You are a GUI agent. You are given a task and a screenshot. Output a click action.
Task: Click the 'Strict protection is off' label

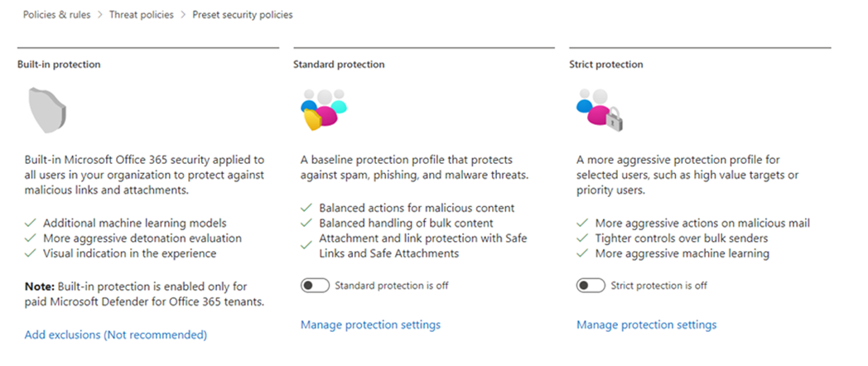tap(658, 286)
